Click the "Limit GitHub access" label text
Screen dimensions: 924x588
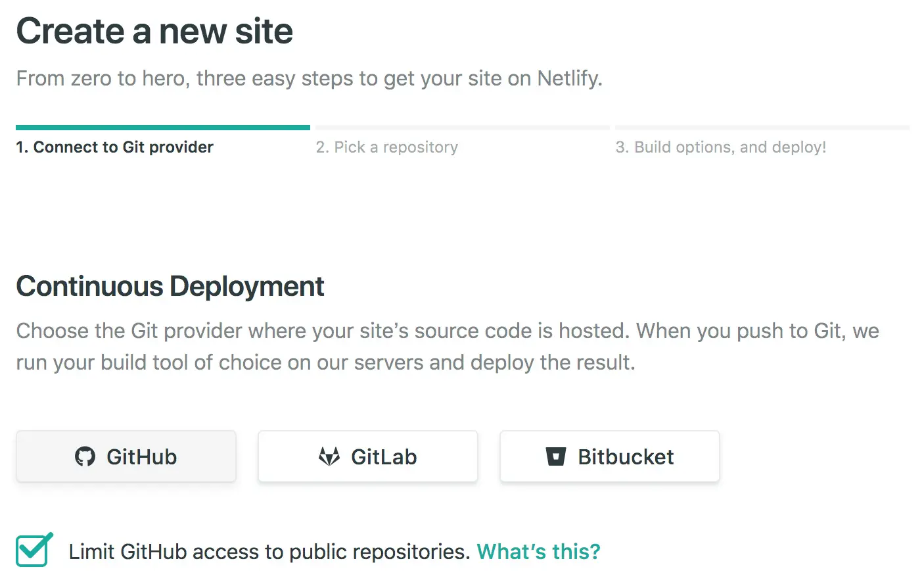pyautogui.click(x=269, y=551)
